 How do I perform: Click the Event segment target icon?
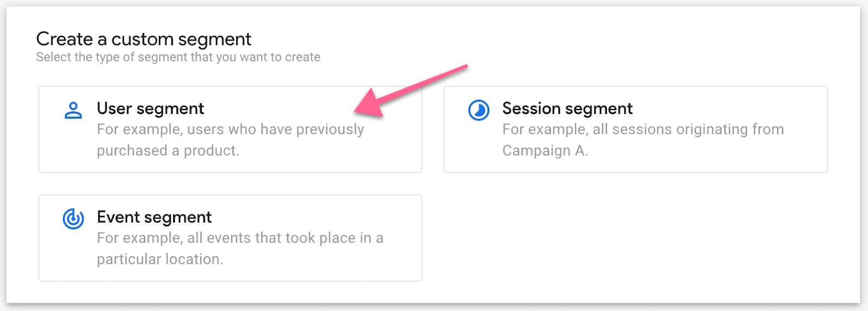(73, 219)
